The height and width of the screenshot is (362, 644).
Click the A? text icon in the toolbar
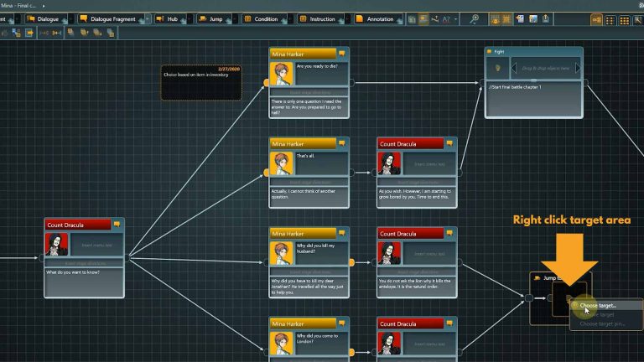(x=446, y=19)
